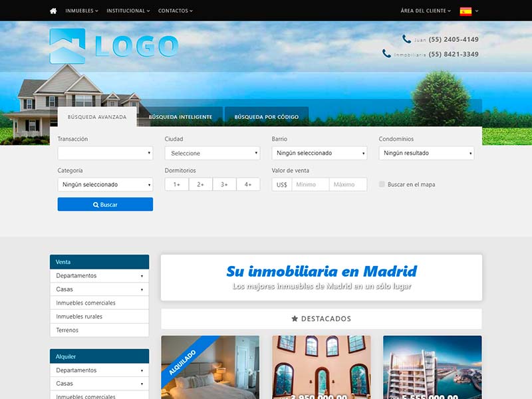The height and width of the screenshot is (399, 532).
Task: Click the phone icon next to Inmobiliaria
Action: (386, 54)
